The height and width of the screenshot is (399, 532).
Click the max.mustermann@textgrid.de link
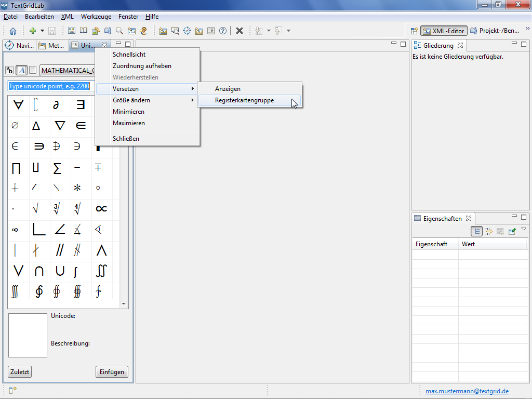(x=467, y=391)
